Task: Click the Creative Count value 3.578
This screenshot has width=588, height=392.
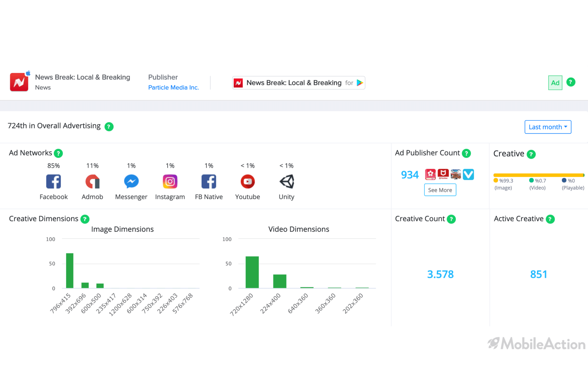Action: click(440, 274)
